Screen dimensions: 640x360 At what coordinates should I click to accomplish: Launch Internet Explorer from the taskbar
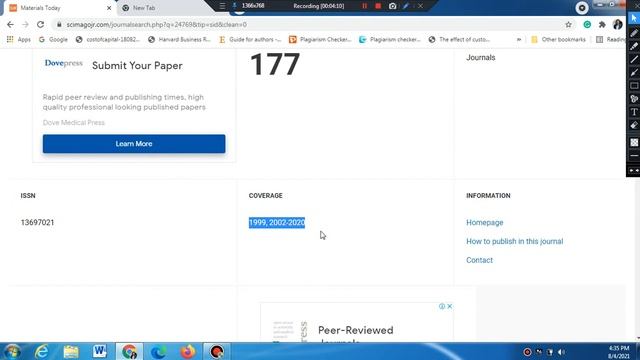click(x=42, y=351)
